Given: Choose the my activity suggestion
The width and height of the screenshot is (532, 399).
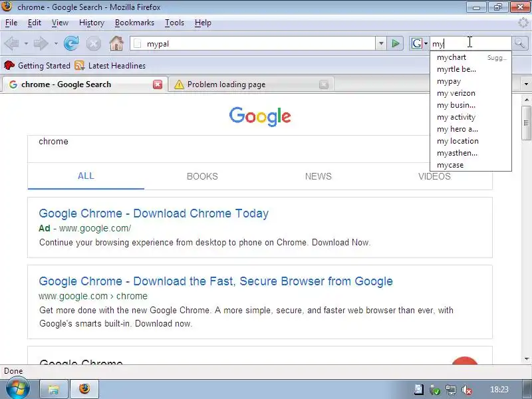Looking at the screenshot, I should [x=471, y=117].
